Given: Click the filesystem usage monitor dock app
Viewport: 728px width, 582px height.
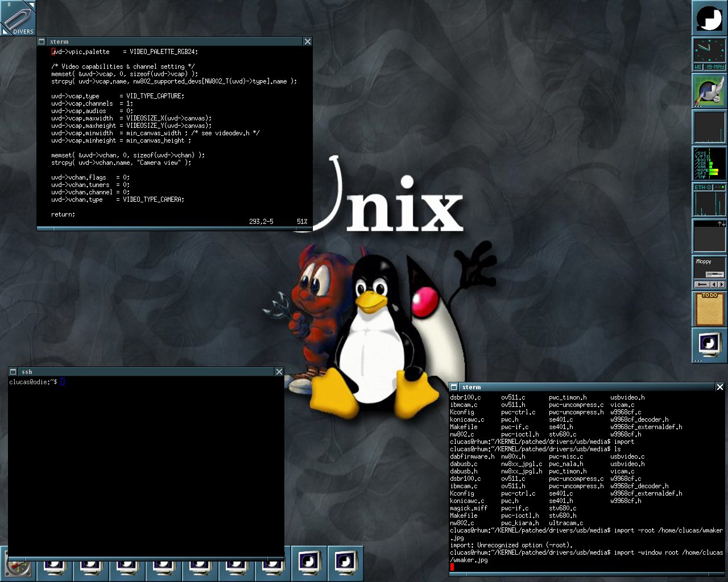Looking at the screenshot, I should [x=709, y=164].
